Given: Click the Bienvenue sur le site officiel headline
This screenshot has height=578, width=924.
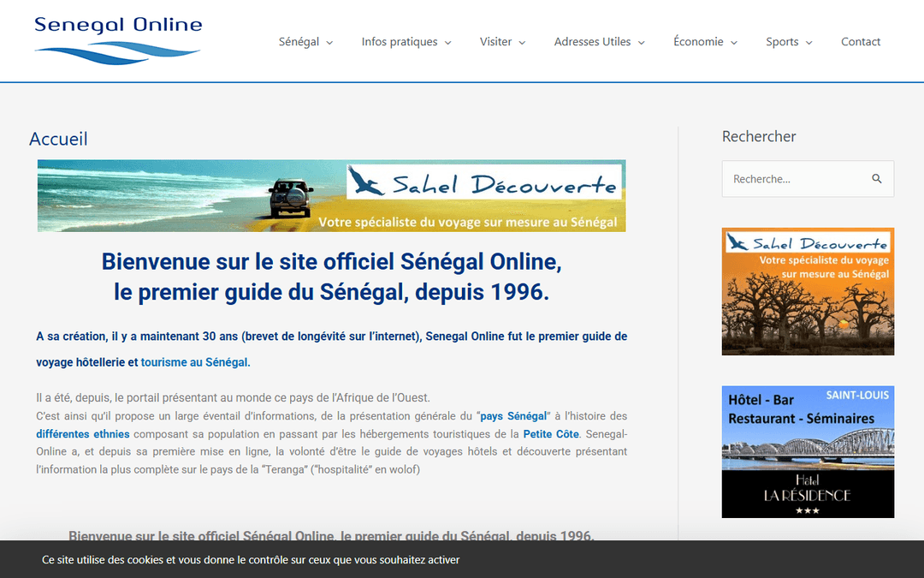Looking at the screenshot, I should pos(332,277).
